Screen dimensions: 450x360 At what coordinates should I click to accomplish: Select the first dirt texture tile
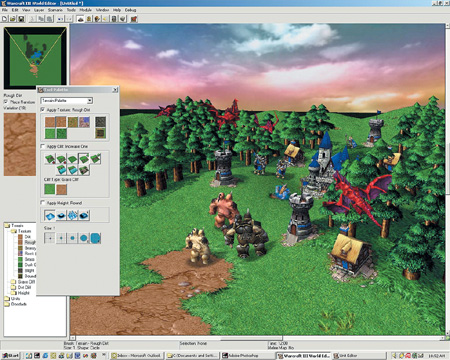point(50,122)
